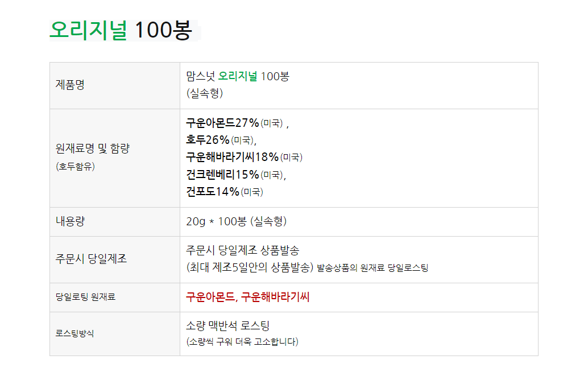The image size is (588, 376).
Task: Click the (실속형) text under the product name
Action: coord(205,93)
